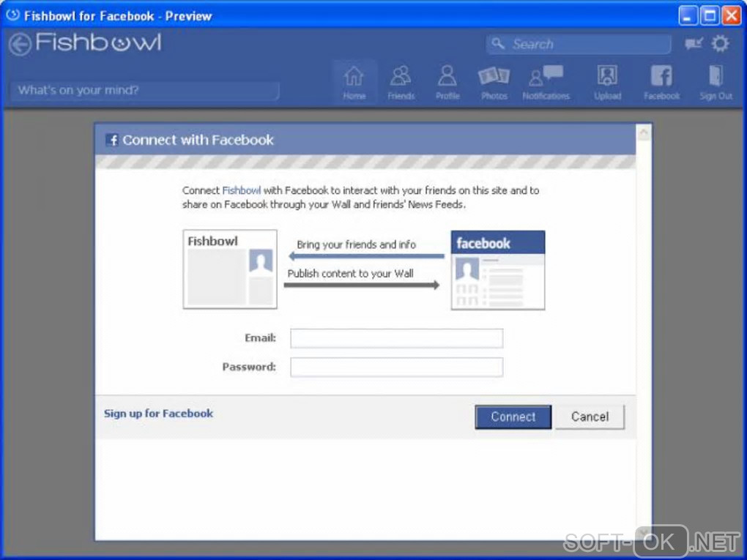This screenshot has width=747, height=560.
Task: Click the Email input field
Action: [x=396, y=338]
